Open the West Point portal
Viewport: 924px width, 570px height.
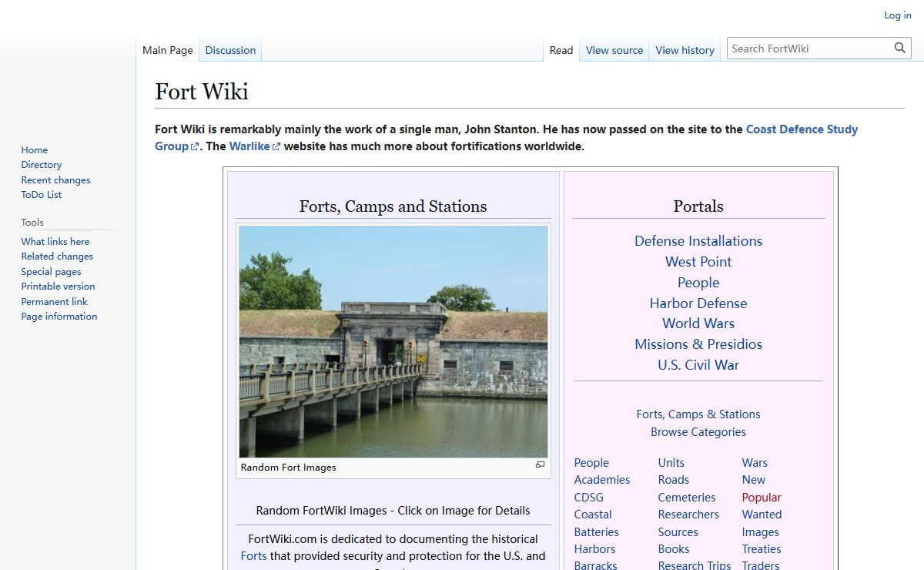pos(698,262)
